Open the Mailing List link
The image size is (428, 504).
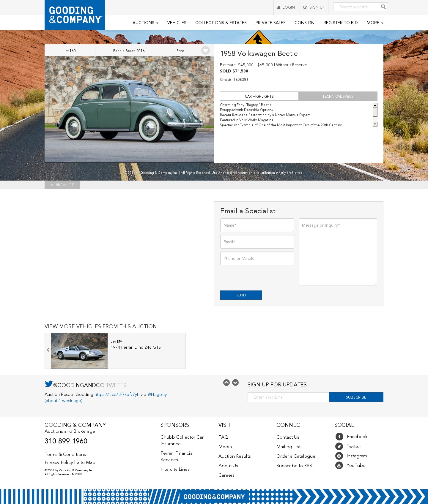[x=289, y=447]
